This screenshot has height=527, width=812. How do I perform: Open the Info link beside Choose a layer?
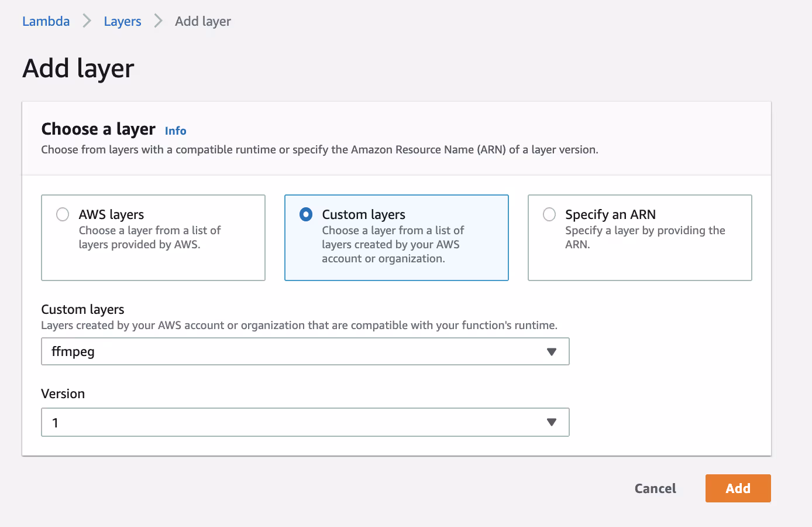[x=176, y=131]
